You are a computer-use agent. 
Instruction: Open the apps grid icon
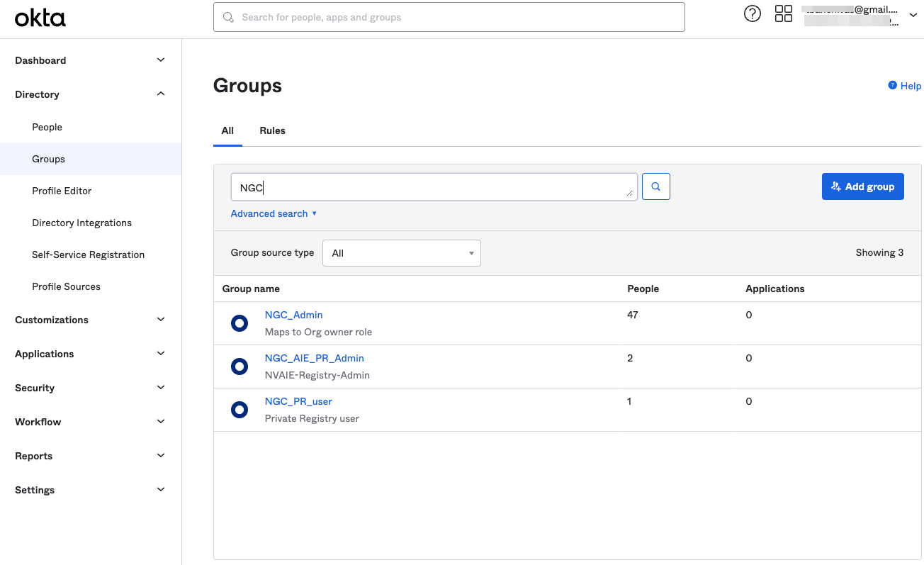(783, 14)
